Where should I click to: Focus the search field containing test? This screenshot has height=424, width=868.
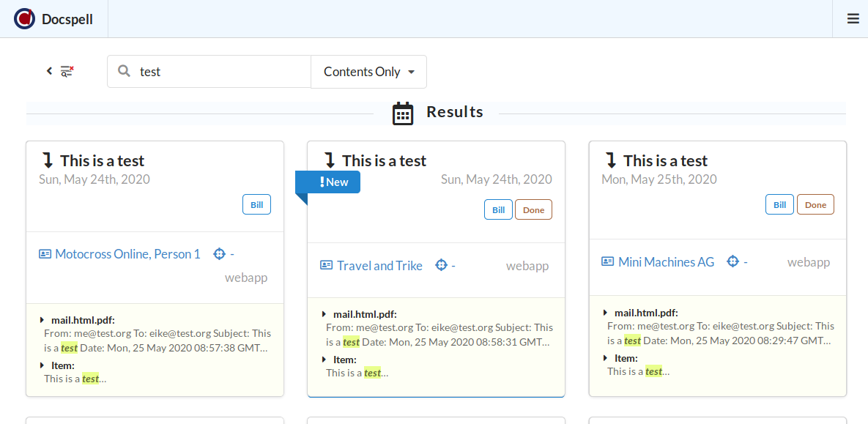[x=220, y=72]
